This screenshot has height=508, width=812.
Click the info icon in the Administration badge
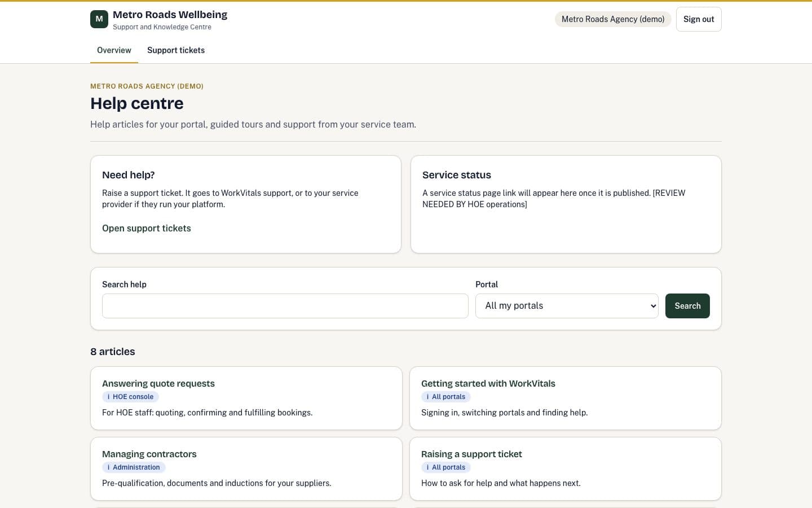click(108, 467)
